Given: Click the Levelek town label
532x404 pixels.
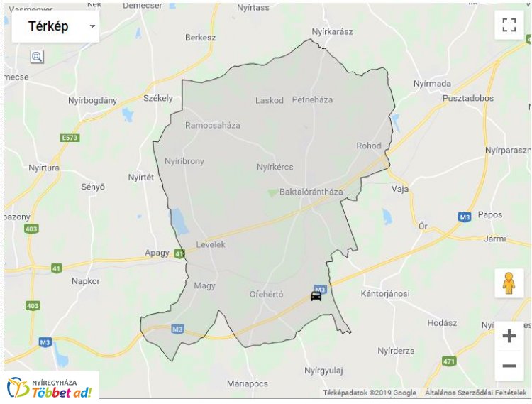Looking at the screenshot, I should (211, 244).
